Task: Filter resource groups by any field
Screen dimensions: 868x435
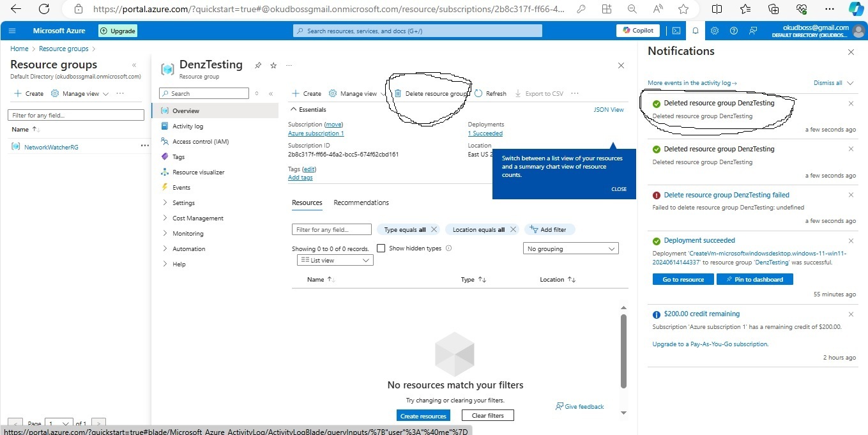Action: [76, 115]
